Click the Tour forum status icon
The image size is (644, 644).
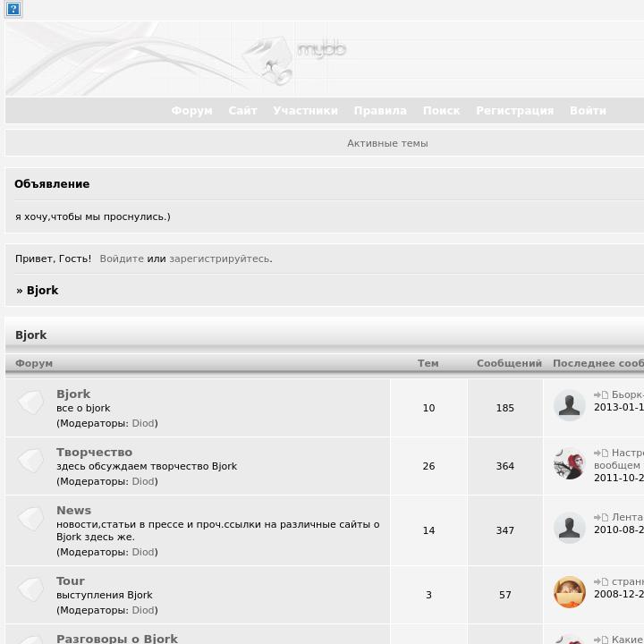[x=31, y=589]
